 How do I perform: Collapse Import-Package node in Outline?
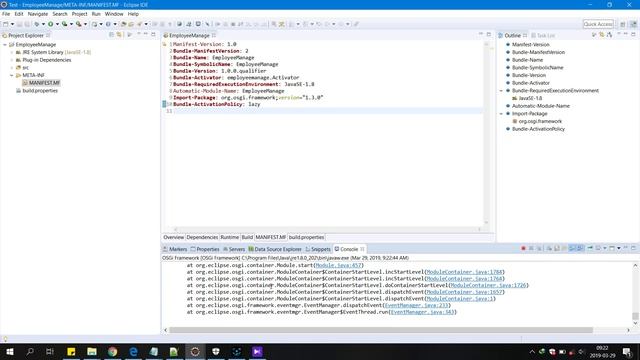[x=501, y=114]
